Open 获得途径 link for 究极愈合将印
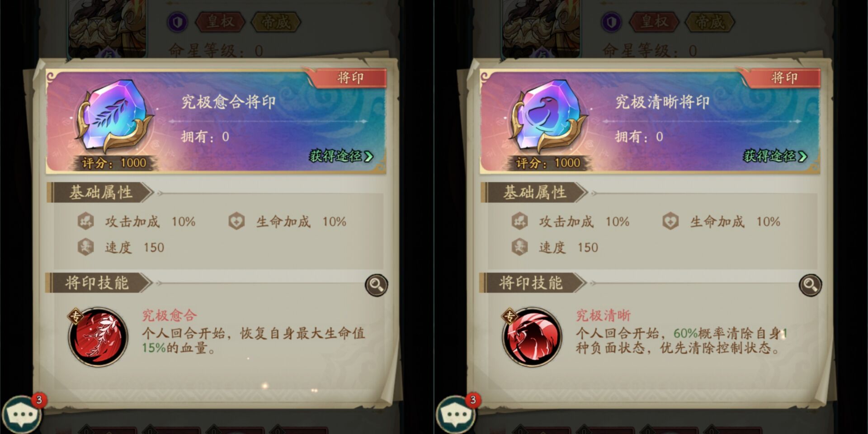This screenshot has height=434, width=868. point(341,156)
